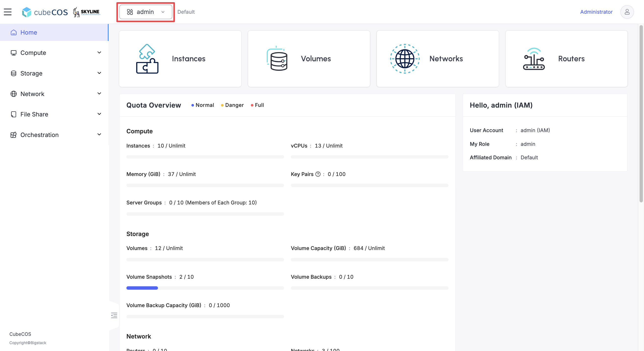Open the Instances card
The height and width of the screenshot is (351, 644).
[x=180, y=59]
